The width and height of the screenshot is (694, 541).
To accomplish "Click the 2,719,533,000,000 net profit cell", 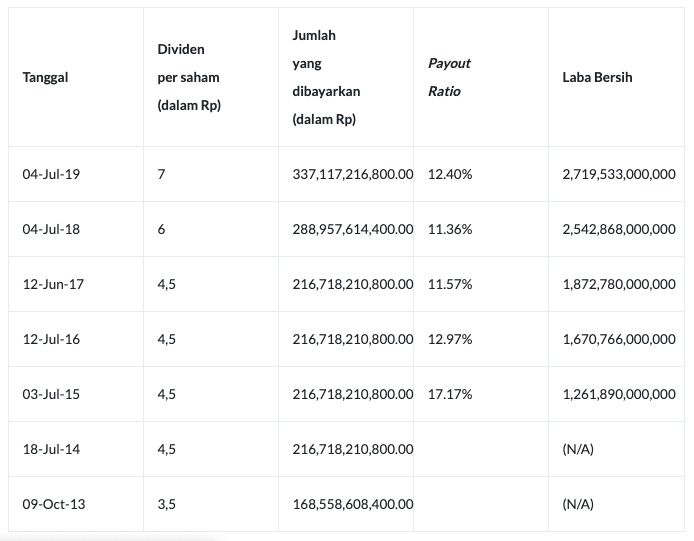I will pyautogui.click(x=619, y=174).
